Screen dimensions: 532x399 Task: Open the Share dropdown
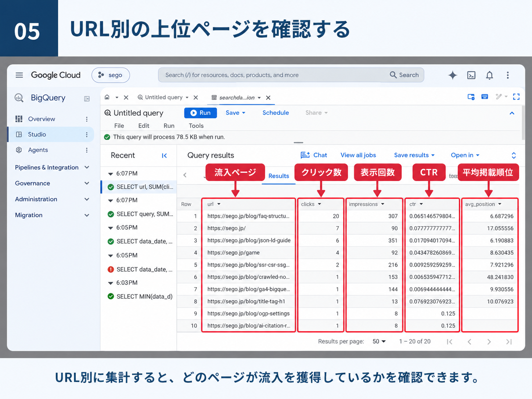tap(316, 113)
